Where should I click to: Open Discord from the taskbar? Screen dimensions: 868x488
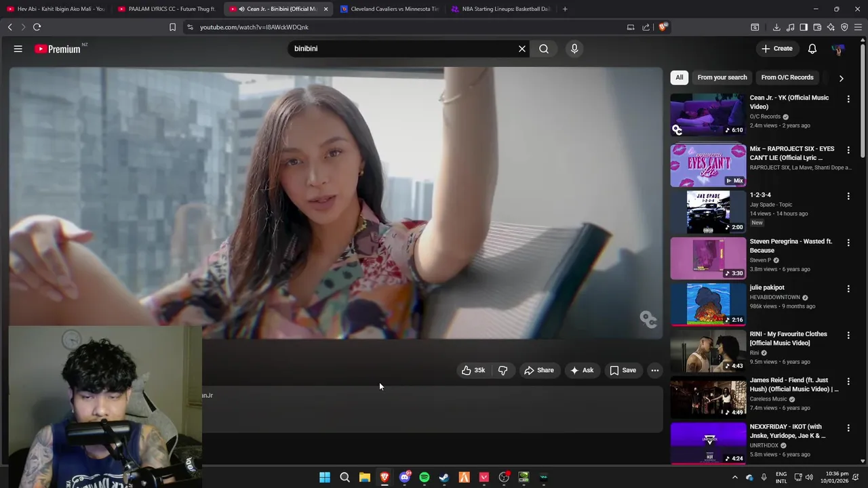pyautogui.click(x=405, y=477)
